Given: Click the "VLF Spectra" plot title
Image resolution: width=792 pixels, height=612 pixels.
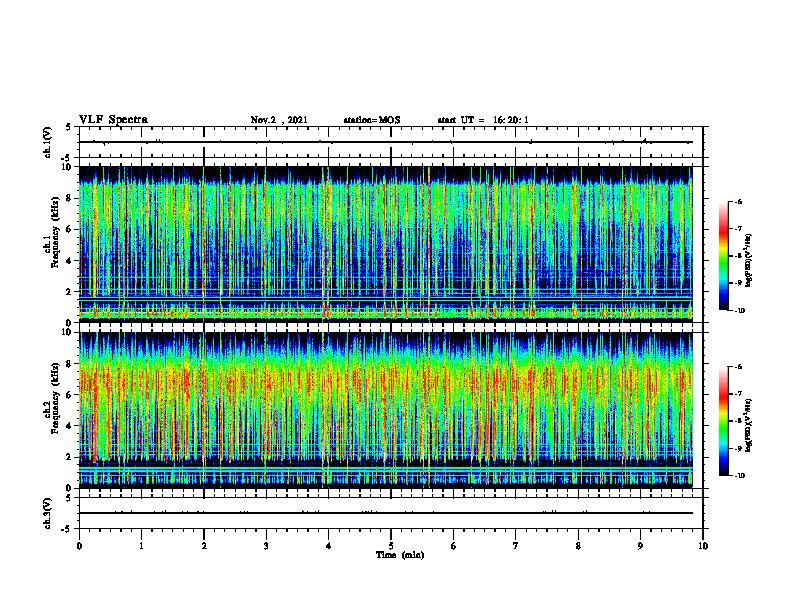Looking at the screenshot, I should (113, 120).
